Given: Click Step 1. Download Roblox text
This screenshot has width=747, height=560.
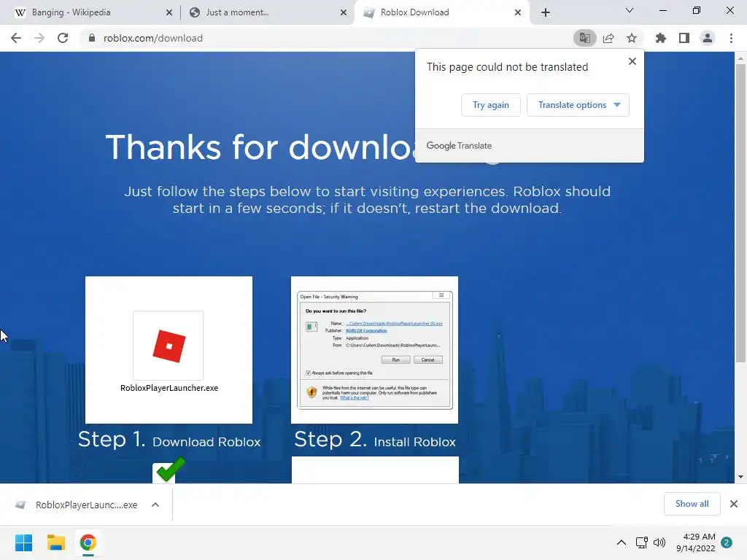Looking at the screenshot, I should 169,440.
